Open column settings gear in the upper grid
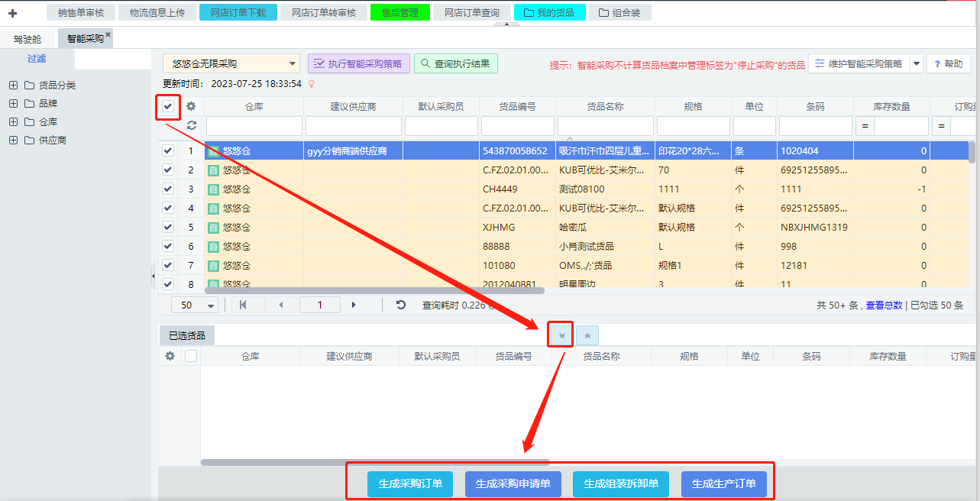Image resolution: width=980 pixels, height=501 pixels. point(191,107)
